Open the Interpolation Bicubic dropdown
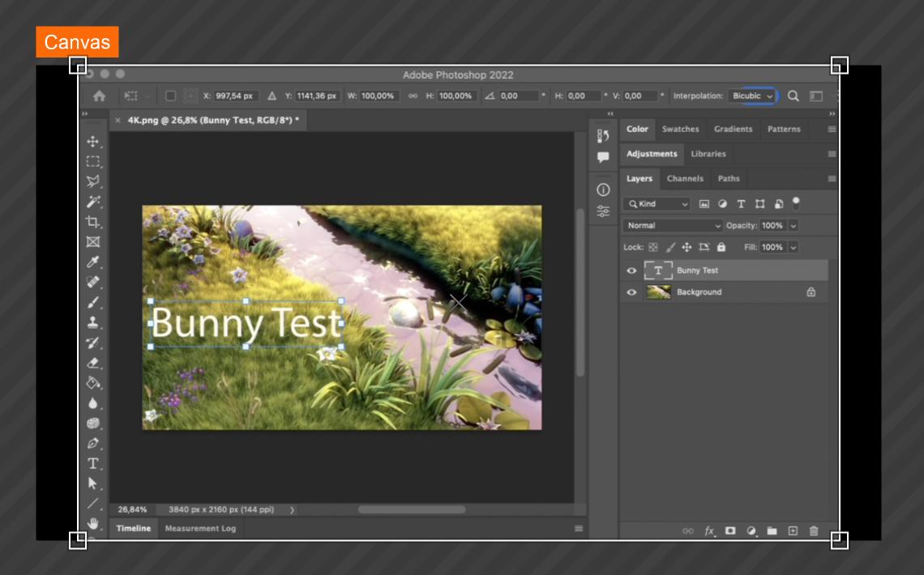 [x=752, y=96]
